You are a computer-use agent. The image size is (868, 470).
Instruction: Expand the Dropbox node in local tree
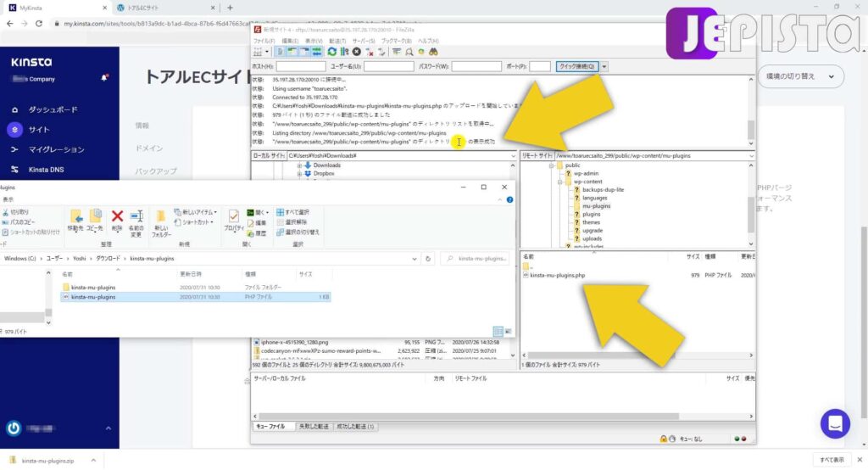(299, 173)
